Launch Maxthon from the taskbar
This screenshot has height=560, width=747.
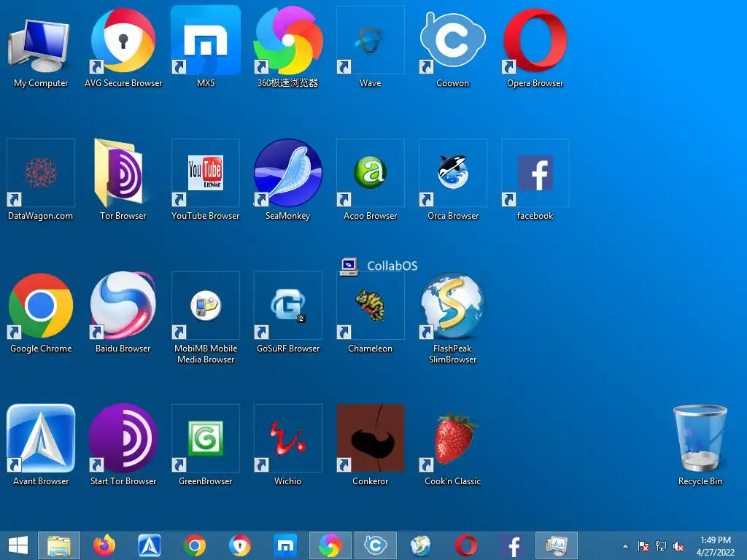[x=285, y=545]
